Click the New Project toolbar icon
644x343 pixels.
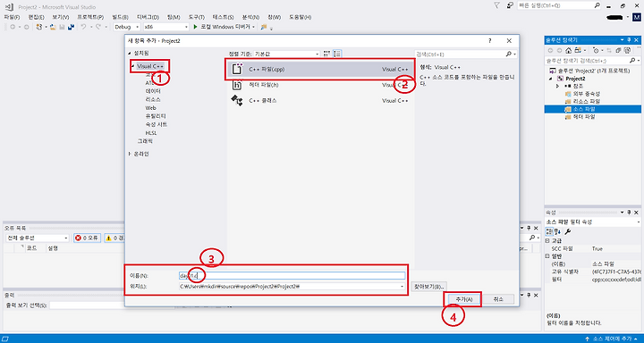(x=39, y=27)
